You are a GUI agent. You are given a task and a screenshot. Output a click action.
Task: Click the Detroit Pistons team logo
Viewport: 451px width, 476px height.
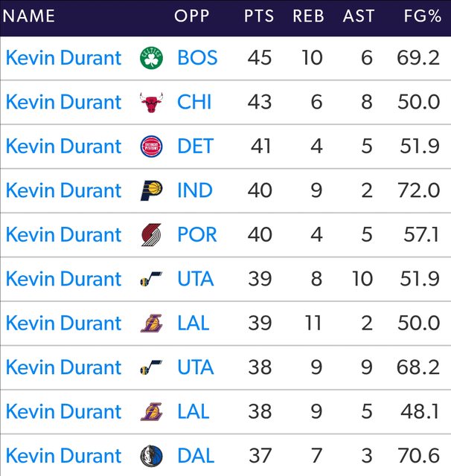click(151, 147)
